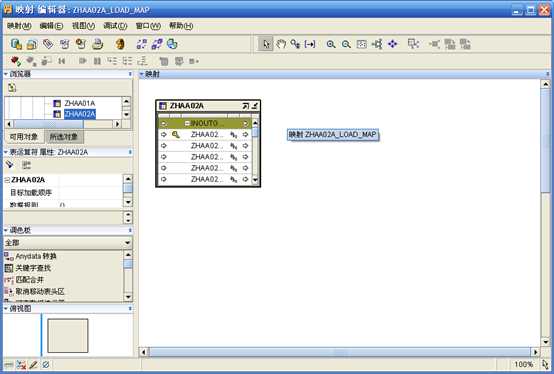Collapse the 浏览器 panel header arrow
The image size is (554, 374).
(x=6, y=74)
